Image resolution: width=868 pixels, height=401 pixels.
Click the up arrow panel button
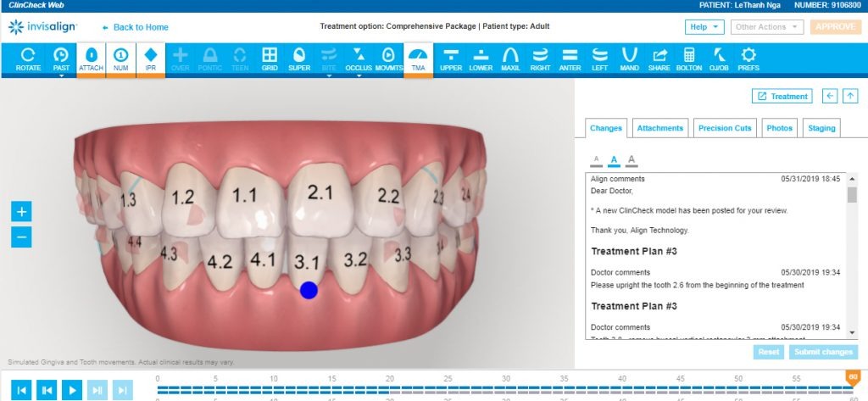(850, 96)
